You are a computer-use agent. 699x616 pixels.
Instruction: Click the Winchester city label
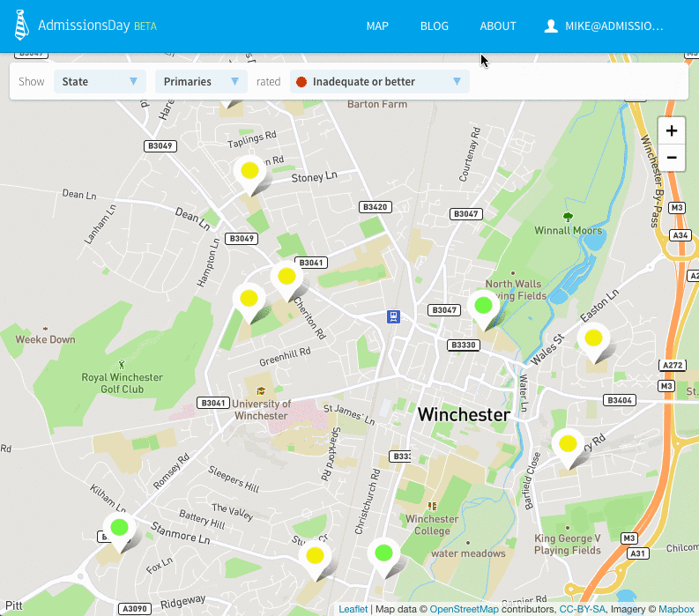(464, 414)
